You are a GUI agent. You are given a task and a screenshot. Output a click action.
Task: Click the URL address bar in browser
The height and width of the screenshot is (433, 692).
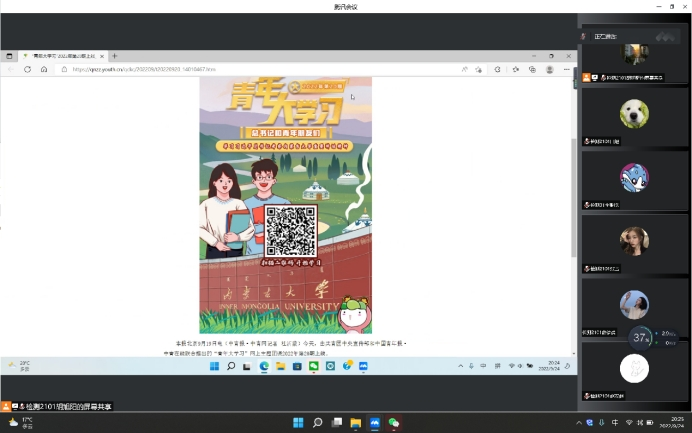click(x=250, y=69)
